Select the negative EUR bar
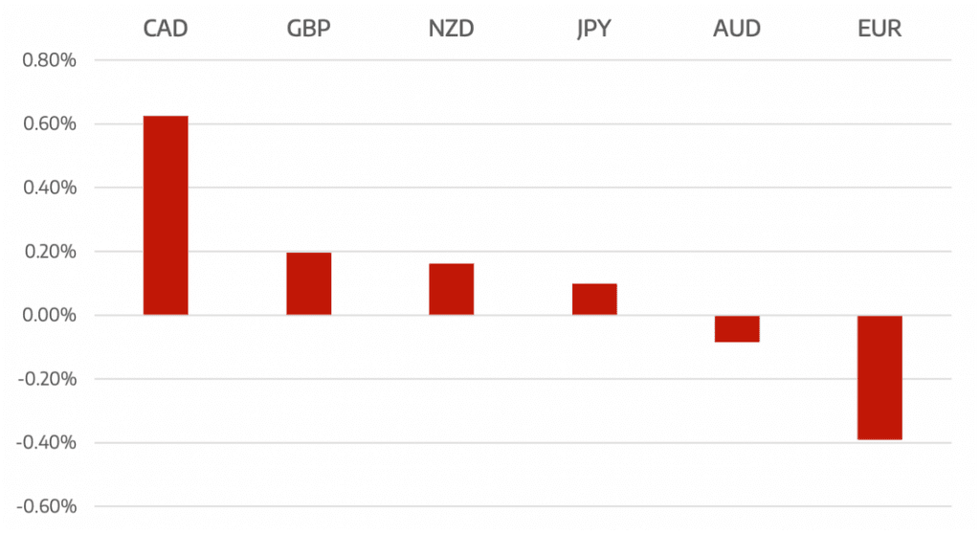 click(879, 377)
